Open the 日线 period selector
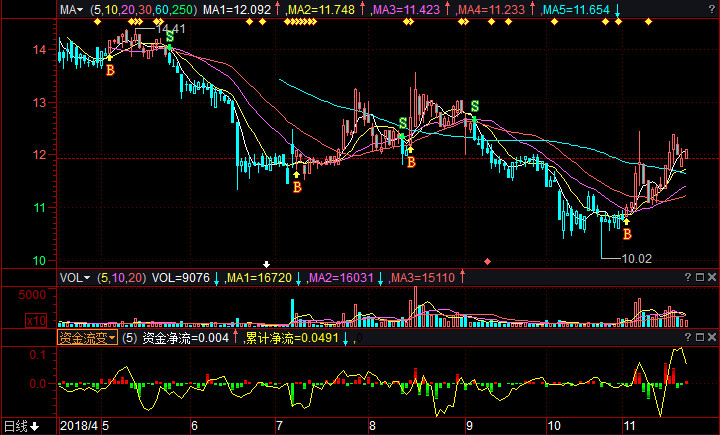Image resolution: width=720 pixels, height=435 pixels. pos(22,426)
